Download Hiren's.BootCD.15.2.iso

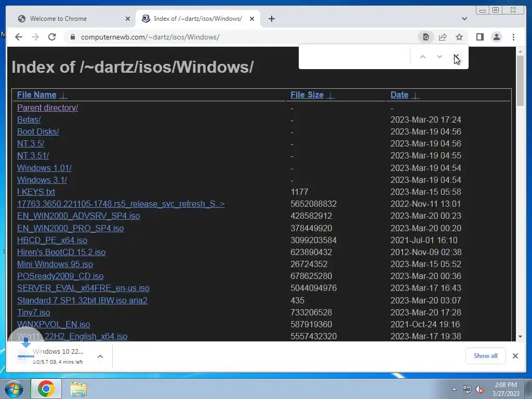pos(61,252)
